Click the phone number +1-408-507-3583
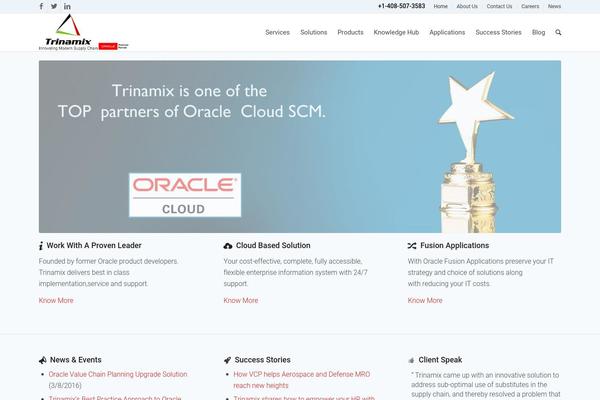 click(x=401, y=6)
